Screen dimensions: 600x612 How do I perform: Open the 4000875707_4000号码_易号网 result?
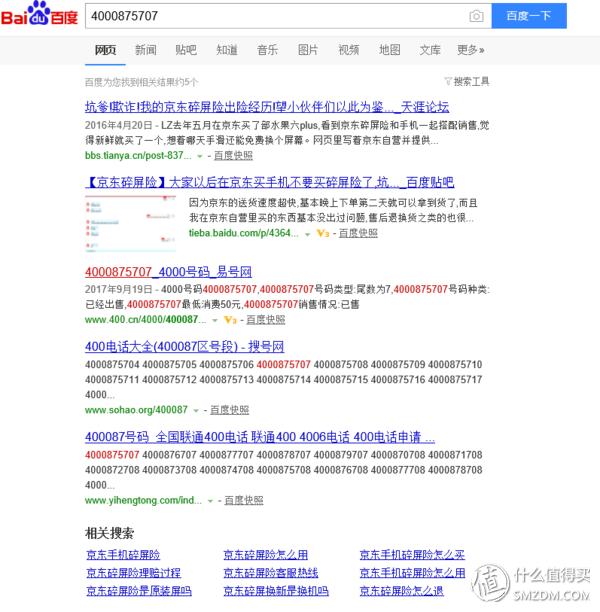pos(168,272)
